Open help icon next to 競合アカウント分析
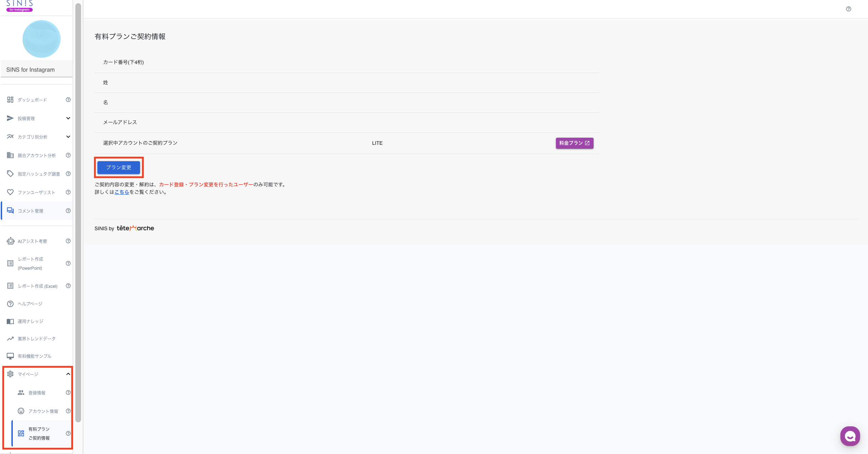Image resolution: width=868 pixels, height=454 pixels. point(68,155)
